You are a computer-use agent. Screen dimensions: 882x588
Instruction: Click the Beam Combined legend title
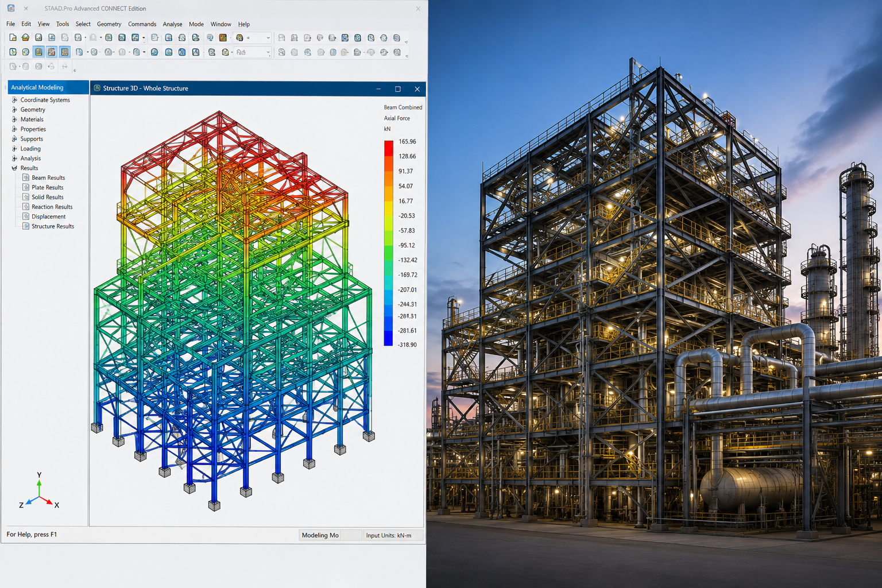point(403,107)
